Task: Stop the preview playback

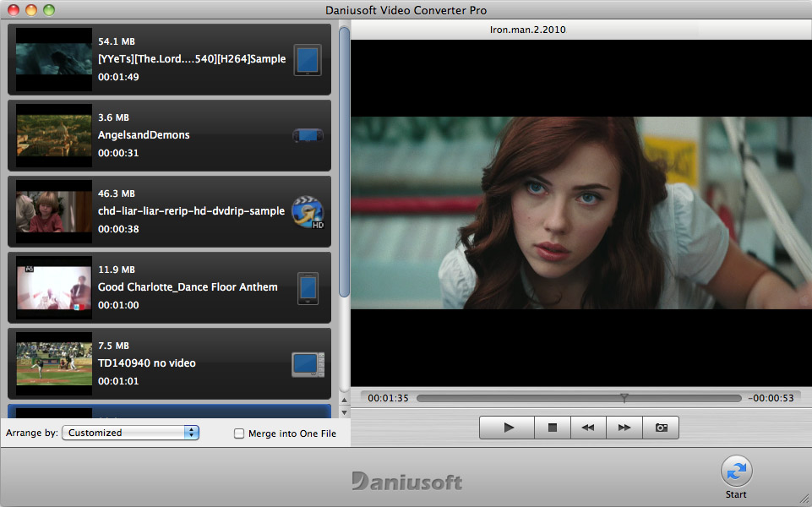Action: pos(553,428)
